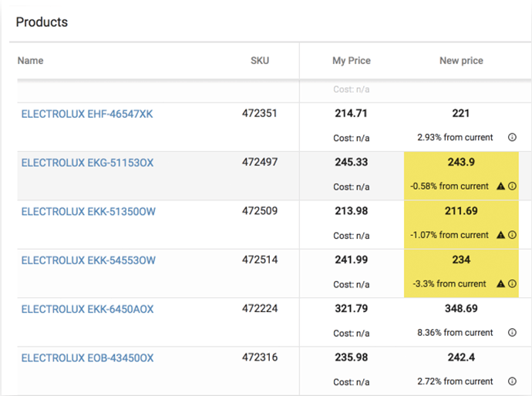Click My Price value 245.33

click(351, 162)
